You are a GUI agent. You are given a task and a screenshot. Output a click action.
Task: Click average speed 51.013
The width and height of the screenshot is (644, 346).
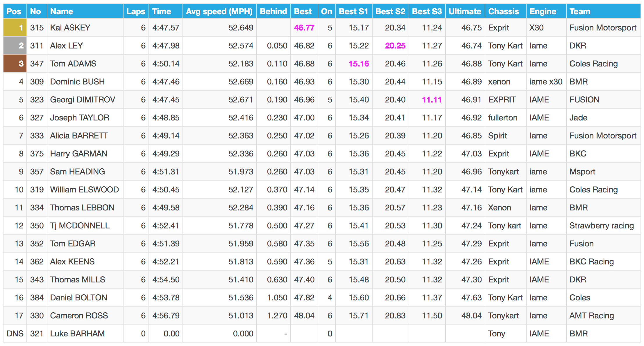(241, 316)
